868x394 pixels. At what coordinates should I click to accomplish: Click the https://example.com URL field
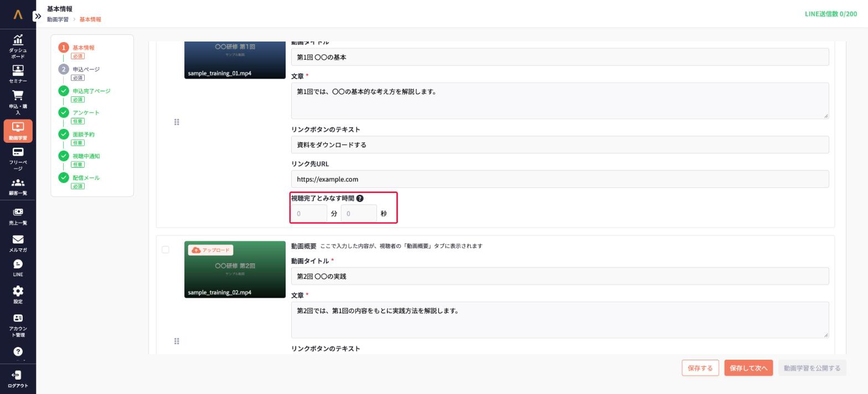(x=560, y=179)
